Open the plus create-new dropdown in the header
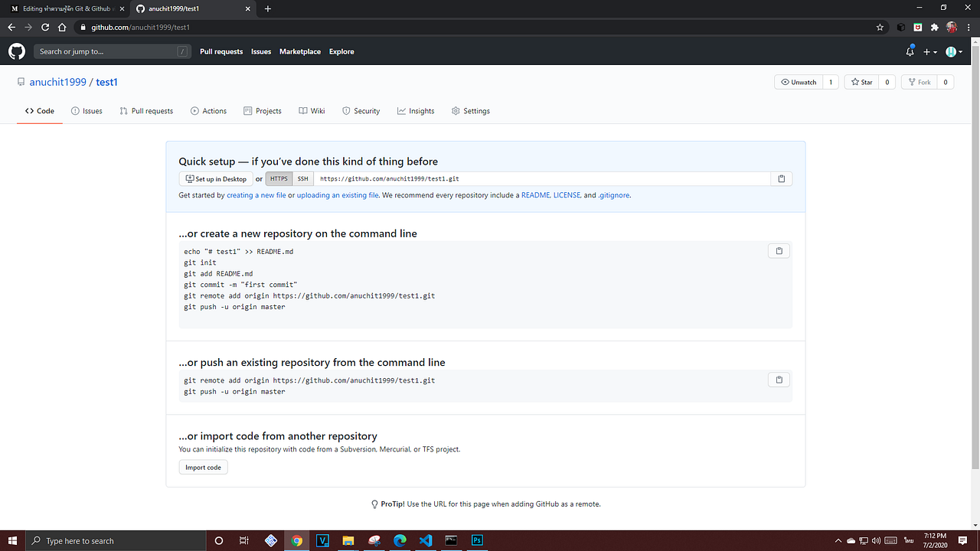Screen dimensions: 980x551 (929, 51)
